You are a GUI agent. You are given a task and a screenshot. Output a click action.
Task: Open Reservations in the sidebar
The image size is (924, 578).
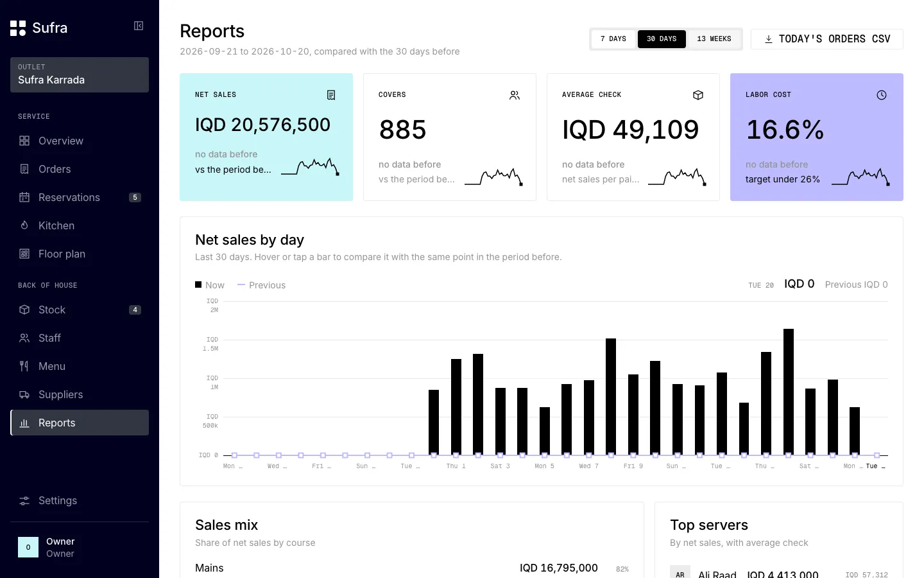80,197
